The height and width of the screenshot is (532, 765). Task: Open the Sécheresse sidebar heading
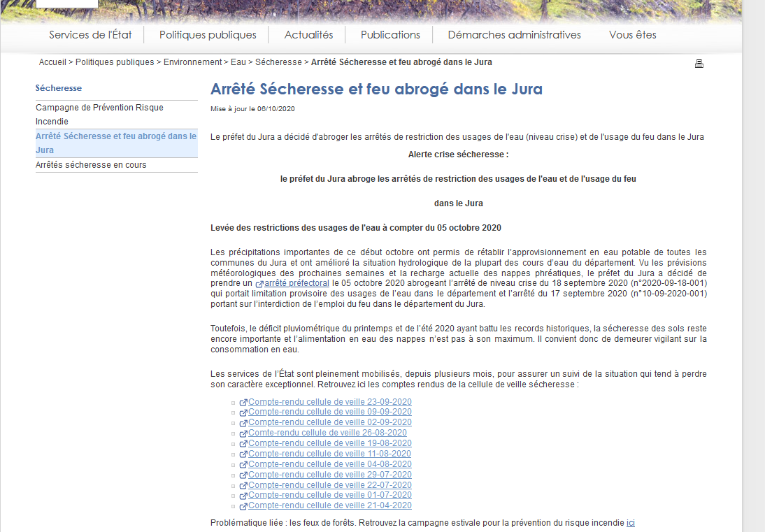click(59, 88)
